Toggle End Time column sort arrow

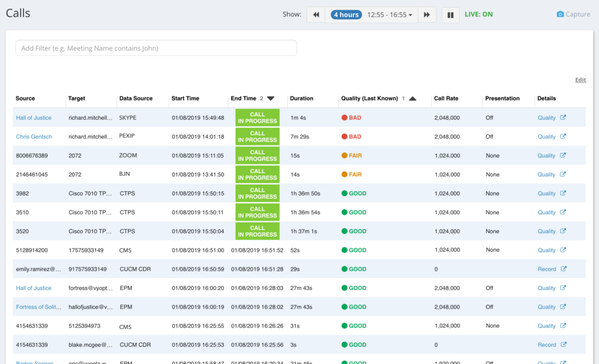(x=270, y=99)
